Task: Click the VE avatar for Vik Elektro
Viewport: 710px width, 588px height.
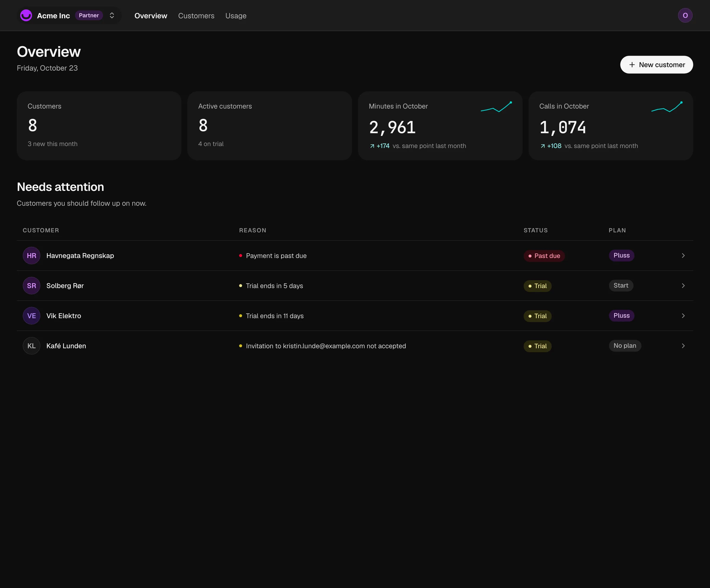Action: click(31, 316)
